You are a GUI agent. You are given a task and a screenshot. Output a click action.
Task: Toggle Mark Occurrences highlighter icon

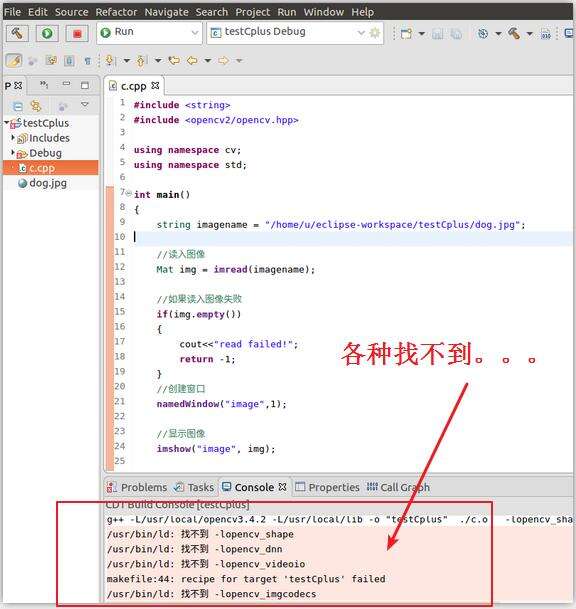pyautogui.click(x=14, y=61)
